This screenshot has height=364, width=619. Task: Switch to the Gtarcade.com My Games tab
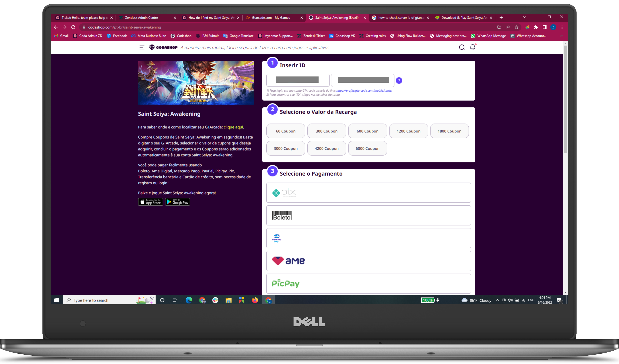tap(274, 18)
